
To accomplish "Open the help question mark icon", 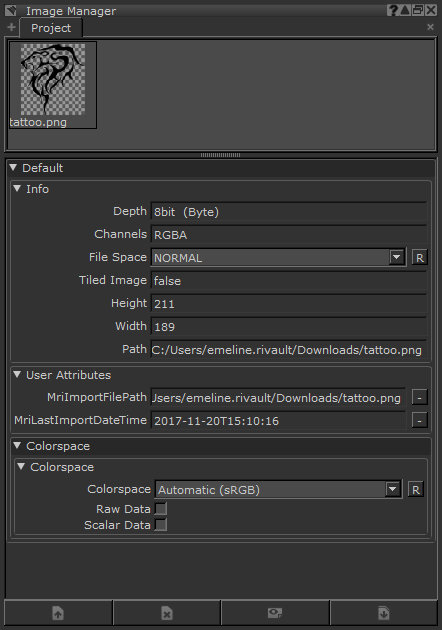I will 392,10.
